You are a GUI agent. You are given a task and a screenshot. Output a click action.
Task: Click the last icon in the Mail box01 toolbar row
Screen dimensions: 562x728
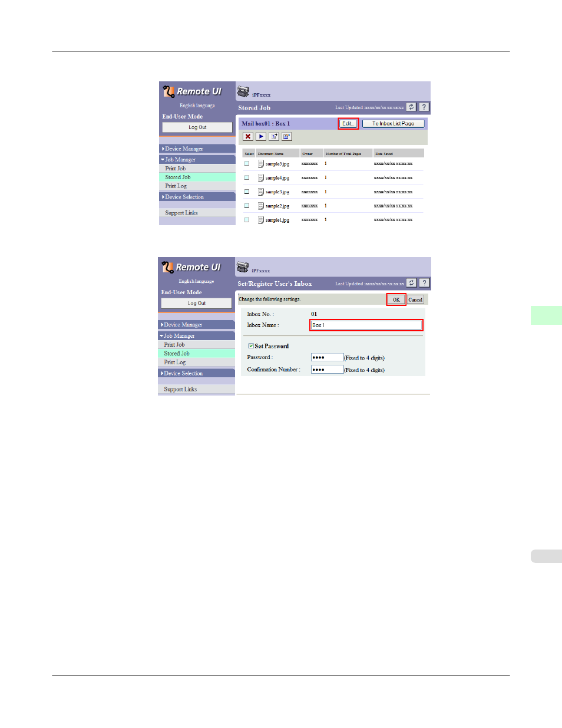click(287, 136)
